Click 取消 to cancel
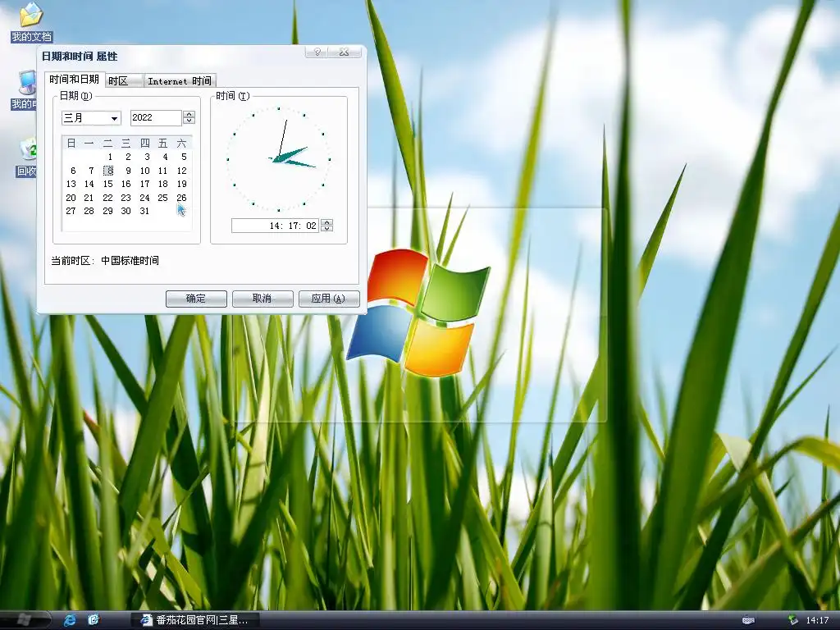Image resolution: width=840 pixels, height=630 pixels. pos(262,299)
